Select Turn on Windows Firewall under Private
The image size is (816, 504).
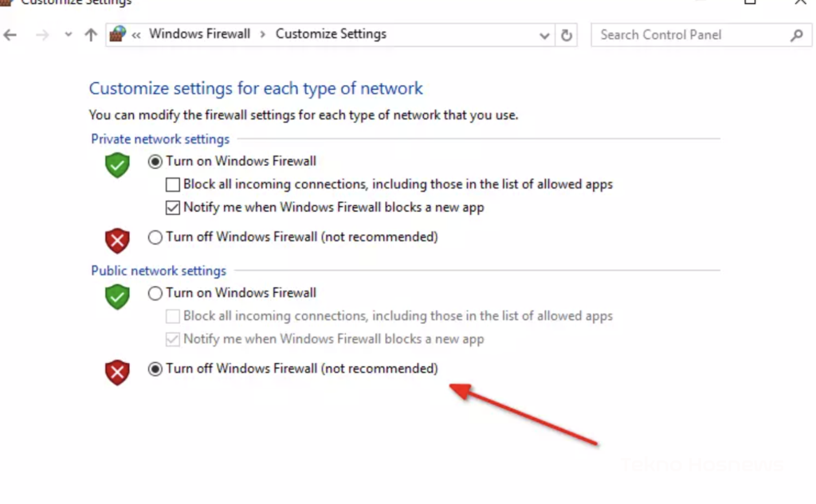(x=155, y=162)
